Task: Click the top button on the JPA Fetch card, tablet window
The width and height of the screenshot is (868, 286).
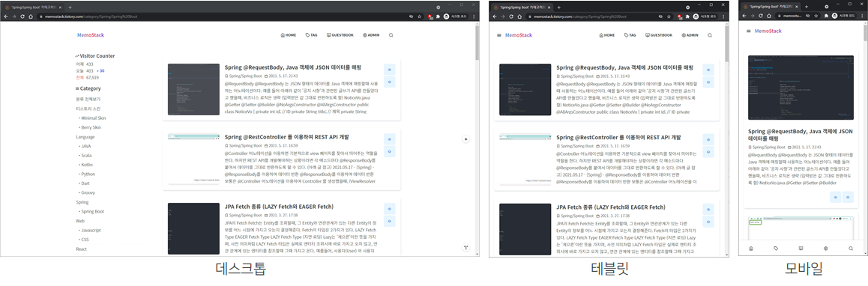Action: [708, 209]
